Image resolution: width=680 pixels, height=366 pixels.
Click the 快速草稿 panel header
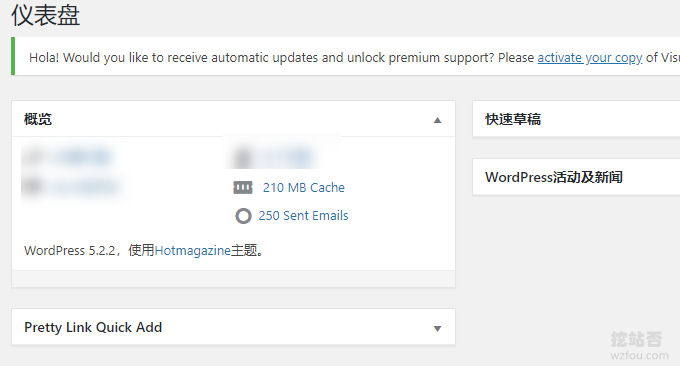pos(576,119)
